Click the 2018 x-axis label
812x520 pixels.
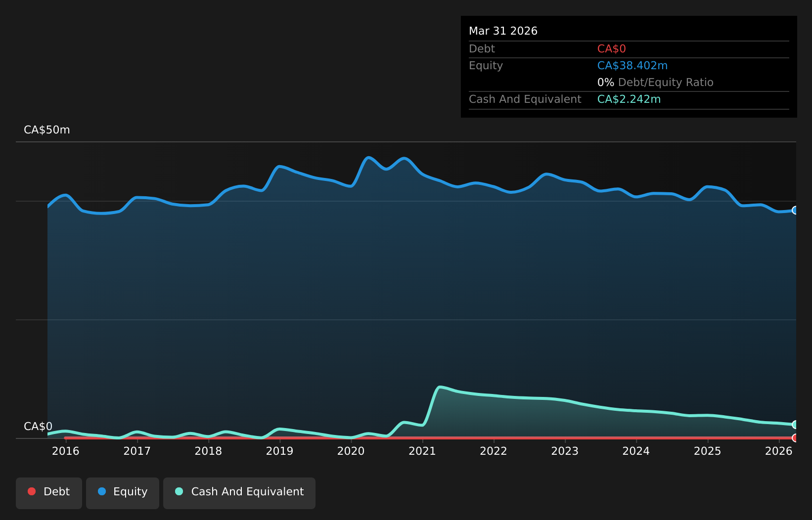tap(208, 451)
